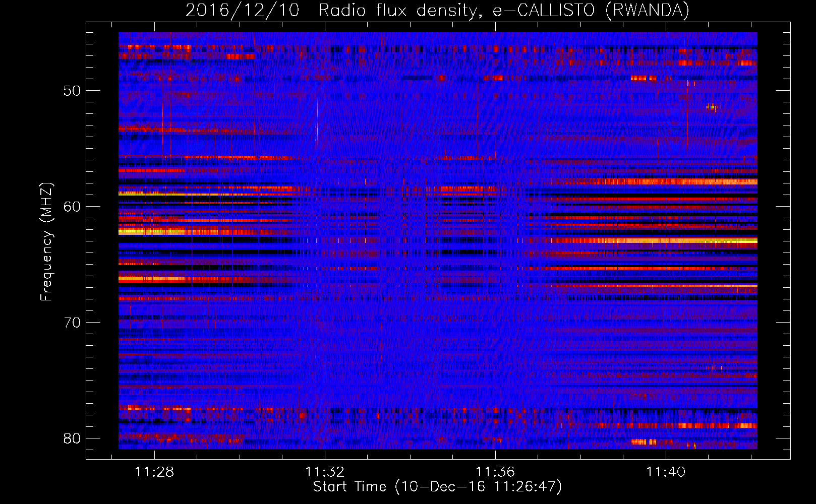Click the 70 frequency tick label
This screenshot has height=504, width=816.
pyautogui.click(x=72, y=323)
